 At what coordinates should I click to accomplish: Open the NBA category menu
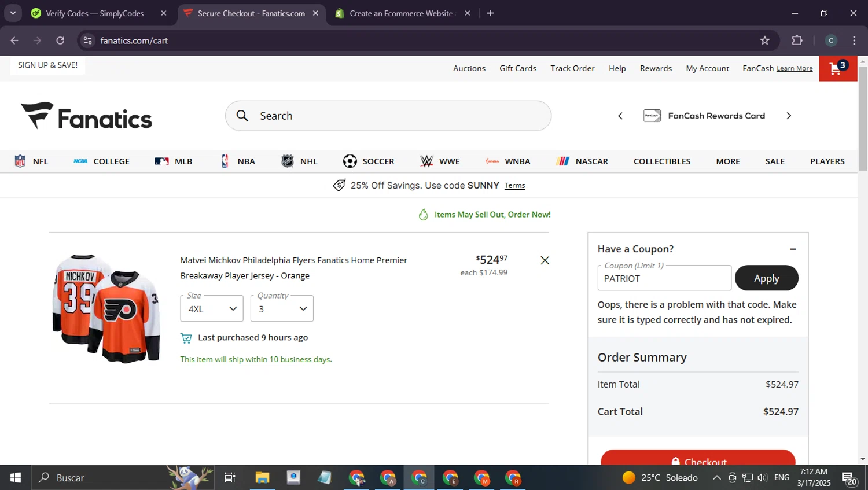238,161
